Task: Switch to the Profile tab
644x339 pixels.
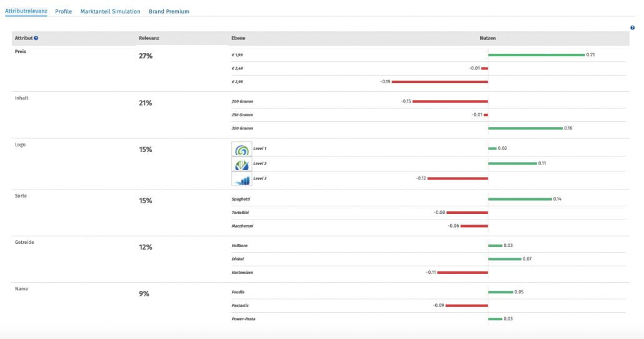Action: [x=63, y=11]
